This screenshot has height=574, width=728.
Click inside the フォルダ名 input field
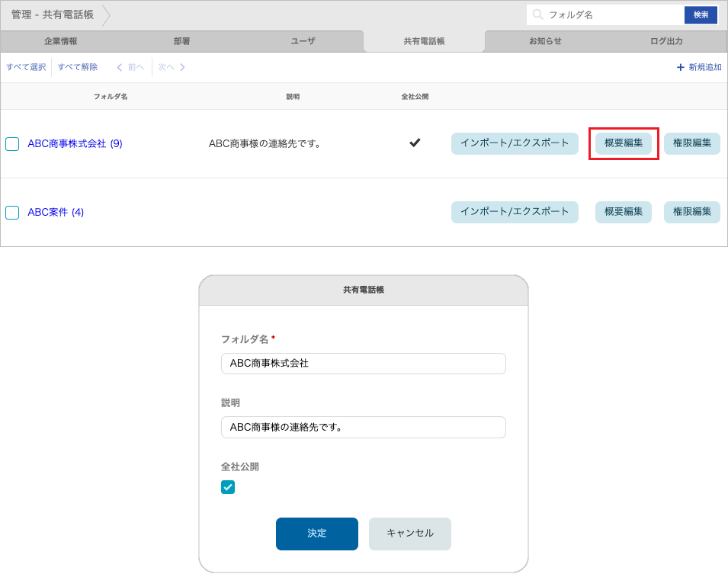(363, 364)
